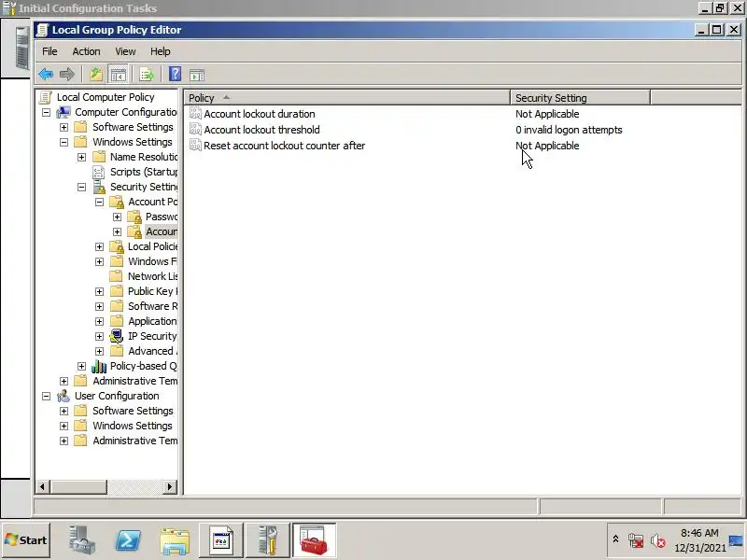Click the red toolbox taskbar button
This screenshot has width=747, height=560.
click(x=314, y=540)
